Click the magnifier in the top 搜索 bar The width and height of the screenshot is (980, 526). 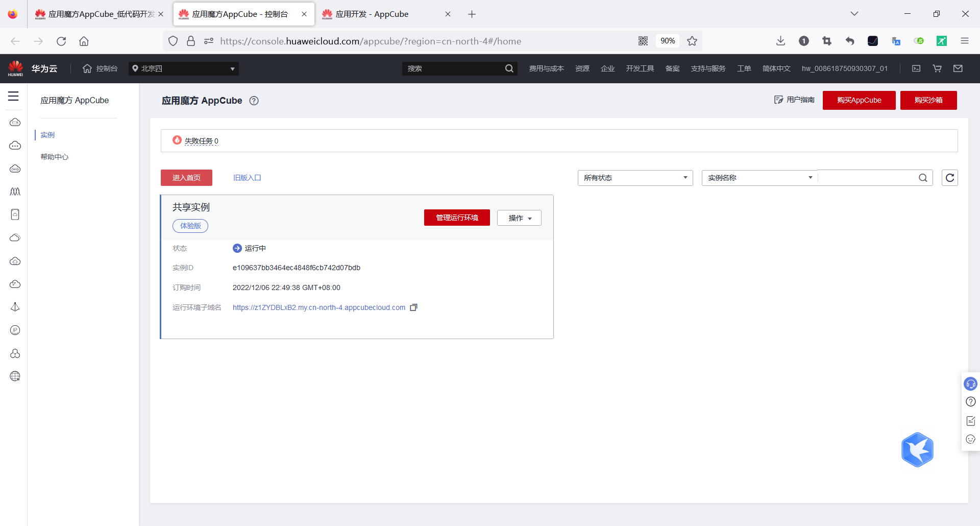pyautogui.click(x=509, y=68)
